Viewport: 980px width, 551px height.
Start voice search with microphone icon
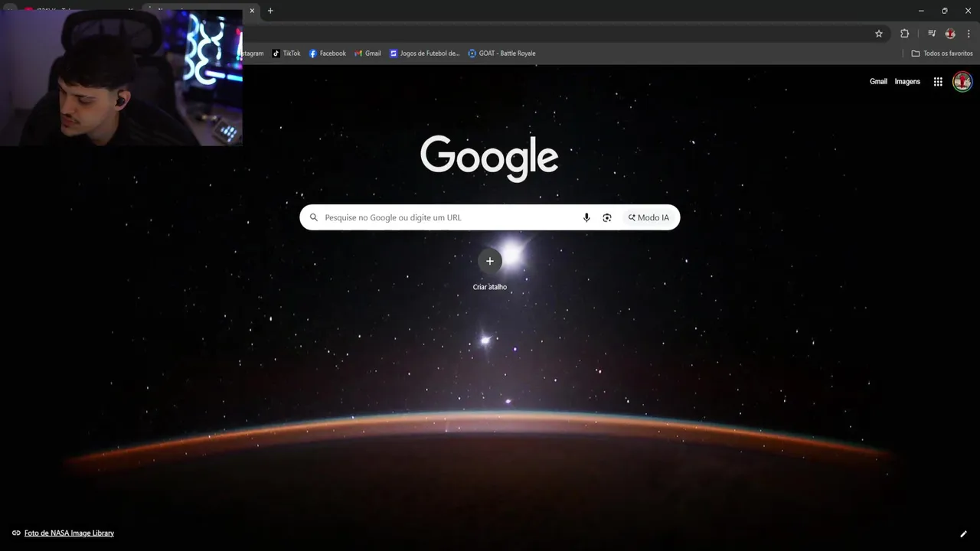(x=586, y=217)
